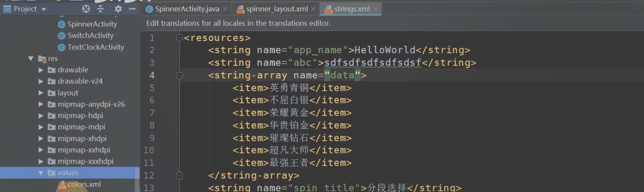This screenshot has width=644, height=192.
Task: Select the layout folder label
Action: point(68,93)
